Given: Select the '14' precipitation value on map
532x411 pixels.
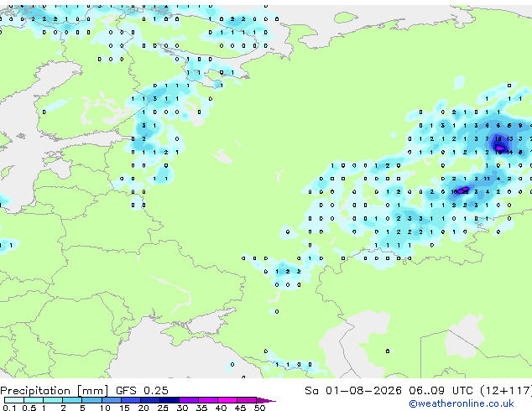Looking at the screenshot, I should [509, 153].
